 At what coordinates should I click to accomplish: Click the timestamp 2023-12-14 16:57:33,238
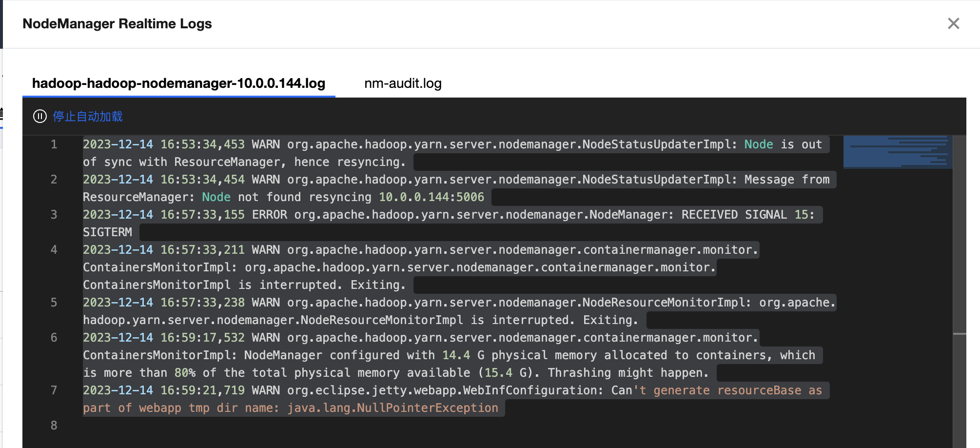(164, 303)
